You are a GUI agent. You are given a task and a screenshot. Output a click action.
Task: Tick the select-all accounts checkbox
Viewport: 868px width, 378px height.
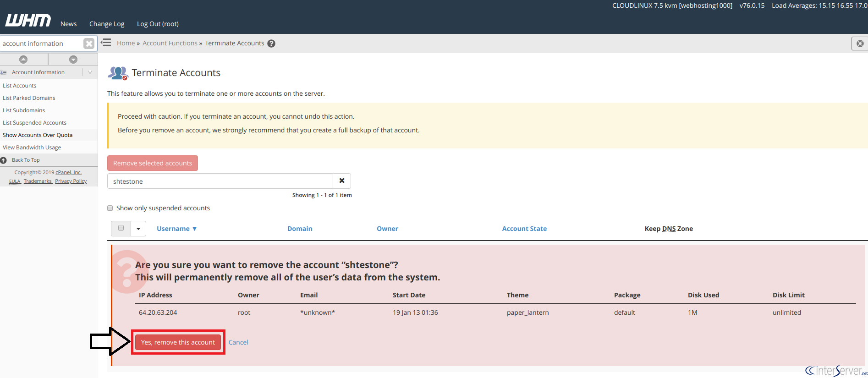121,228
